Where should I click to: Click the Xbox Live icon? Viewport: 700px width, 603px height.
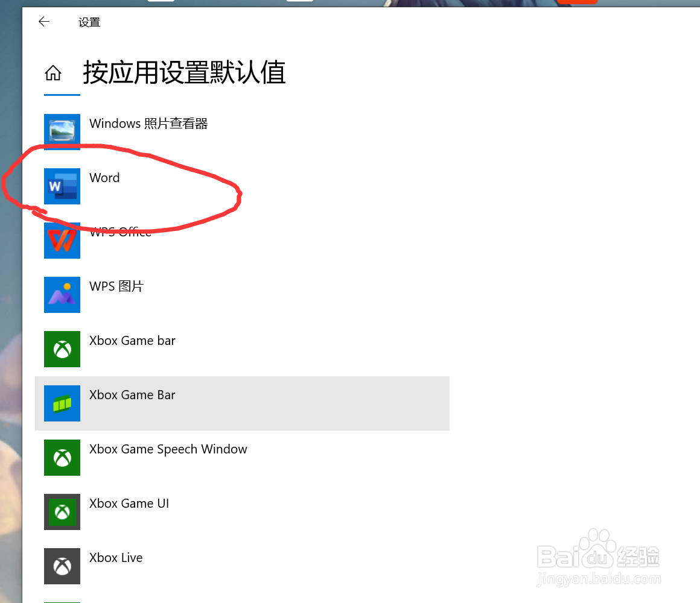62,566
